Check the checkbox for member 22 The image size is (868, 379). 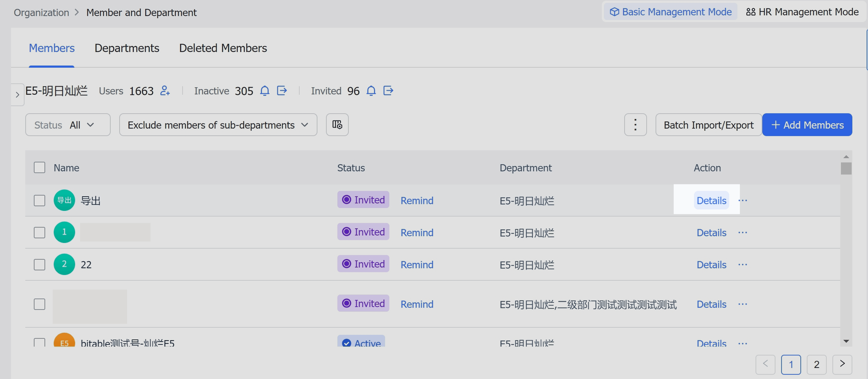tap(39, 264)
